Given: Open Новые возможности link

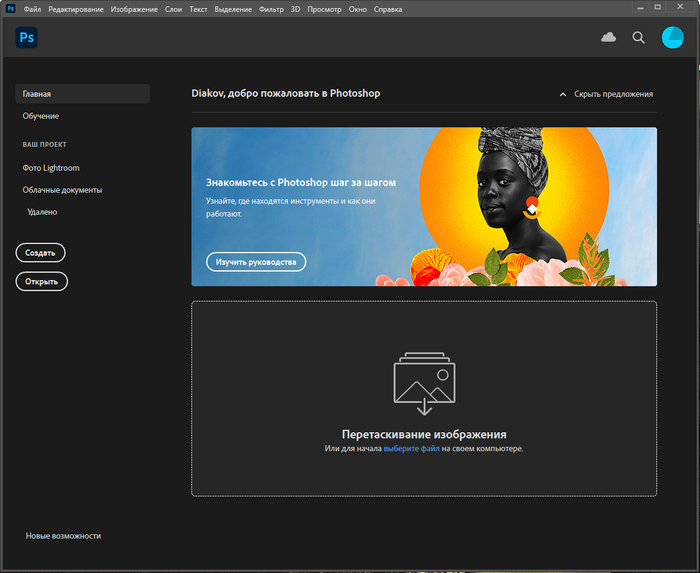Looking at the screenshot, I should coord(63,536).
